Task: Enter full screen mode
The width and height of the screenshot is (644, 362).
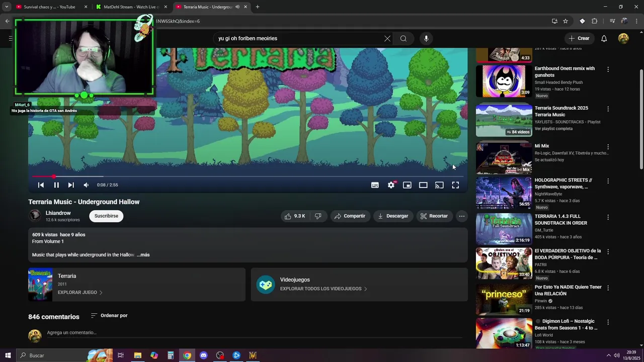Action: 455,185
